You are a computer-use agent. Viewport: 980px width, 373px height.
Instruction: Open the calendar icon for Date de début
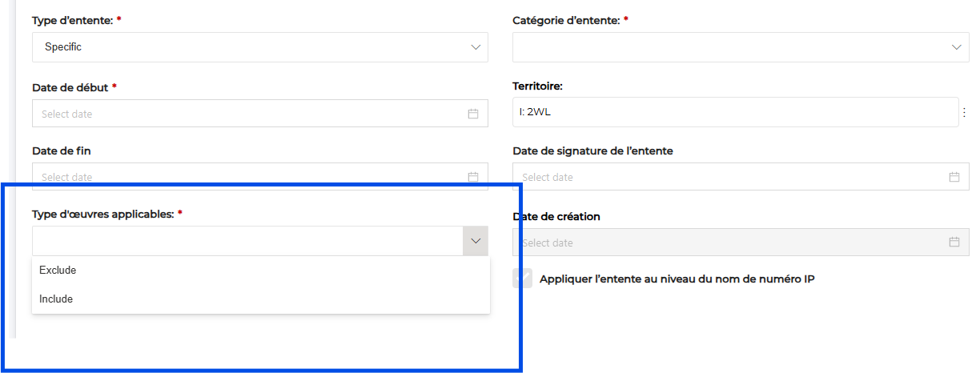coord(473,114)
